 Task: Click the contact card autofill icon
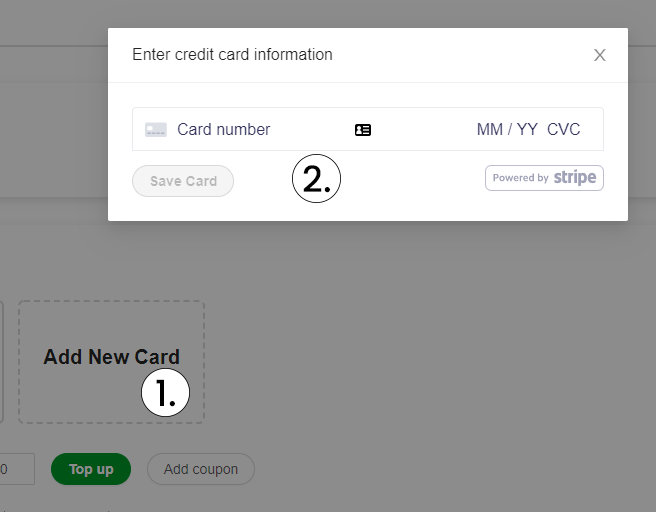coord(363,130)
